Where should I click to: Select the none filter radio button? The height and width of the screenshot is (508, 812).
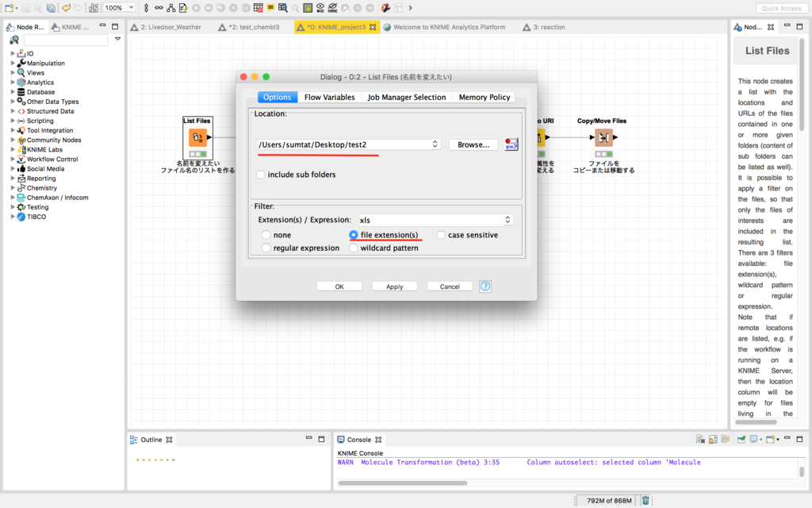(x=266, y=235)
